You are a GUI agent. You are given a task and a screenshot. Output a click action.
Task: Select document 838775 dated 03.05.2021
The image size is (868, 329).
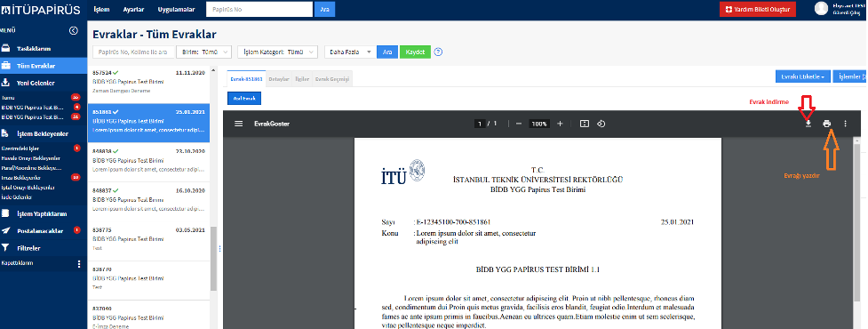[148, 240]
